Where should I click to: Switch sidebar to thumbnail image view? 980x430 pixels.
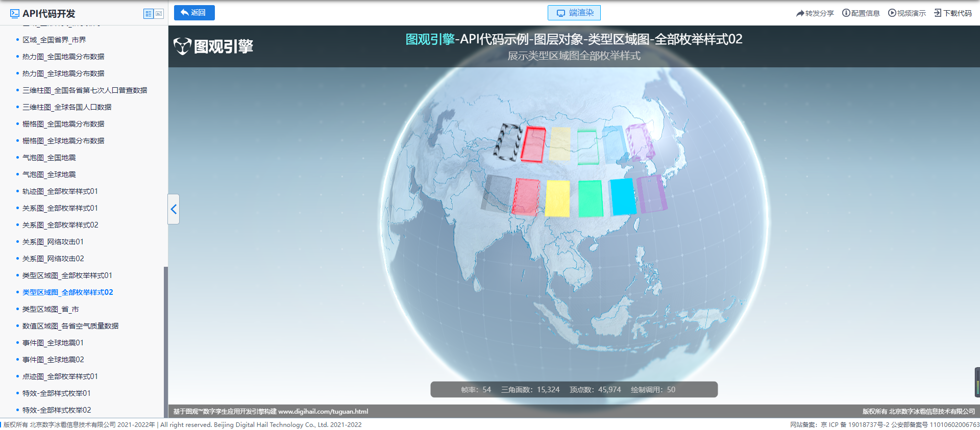coord(159,14)
